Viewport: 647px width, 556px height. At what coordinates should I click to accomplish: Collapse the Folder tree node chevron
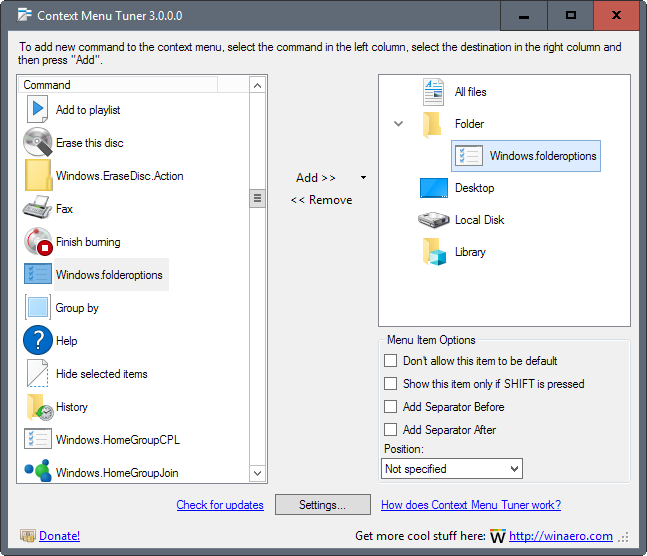398,123
